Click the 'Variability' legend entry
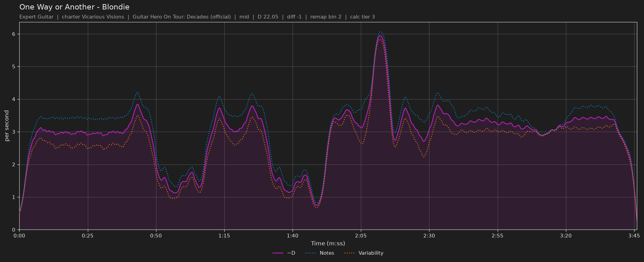The width and height of the screenshot is (644, 262). [x=364, y=253]
